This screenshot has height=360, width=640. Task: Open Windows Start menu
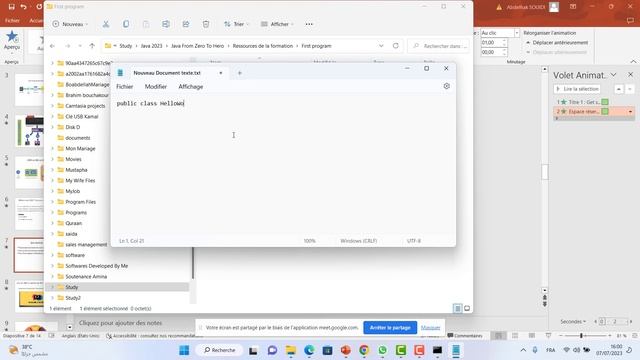(184, 350)
